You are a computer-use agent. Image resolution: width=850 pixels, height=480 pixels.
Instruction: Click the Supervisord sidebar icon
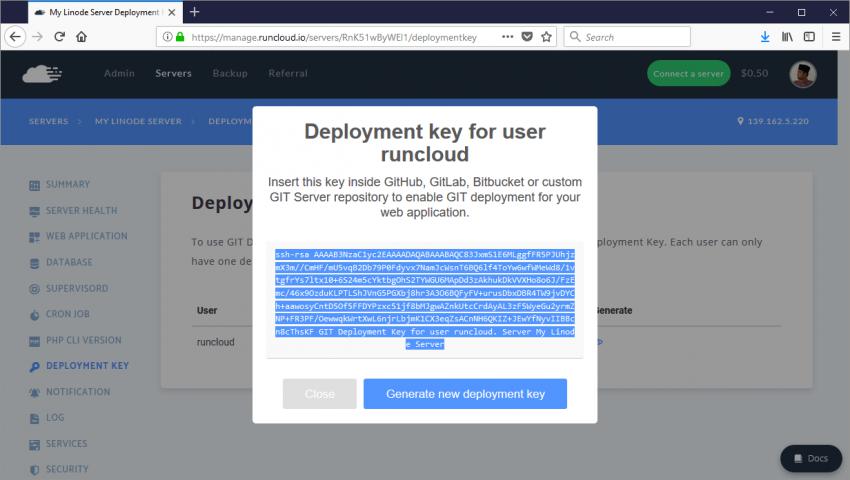[34, 289]
